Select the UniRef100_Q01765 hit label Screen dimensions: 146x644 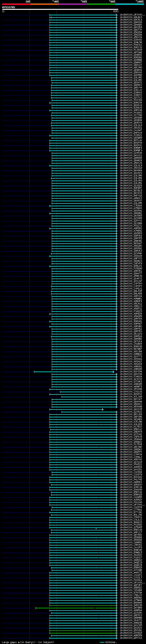pyautogui.click(x=131, y=625)
